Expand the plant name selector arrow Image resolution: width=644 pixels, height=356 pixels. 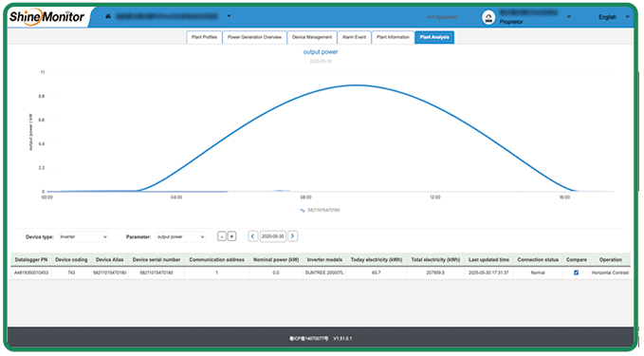[x=229, y=16]
